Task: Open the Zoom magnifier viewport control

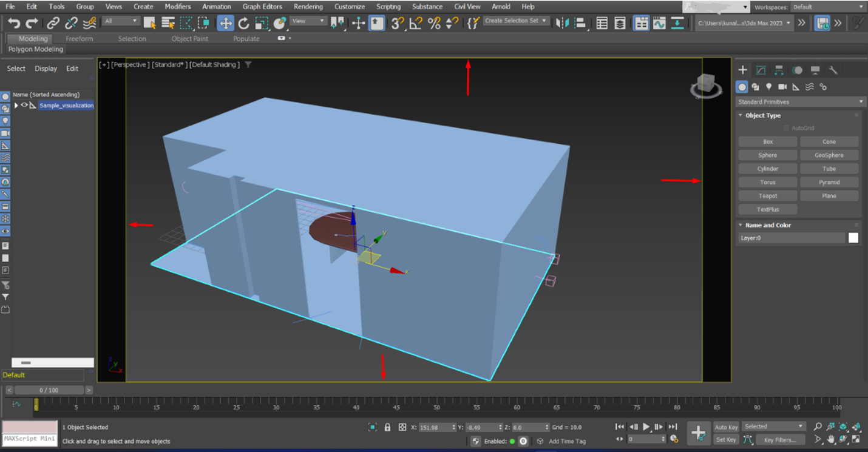Action: (x=818, y=427)
